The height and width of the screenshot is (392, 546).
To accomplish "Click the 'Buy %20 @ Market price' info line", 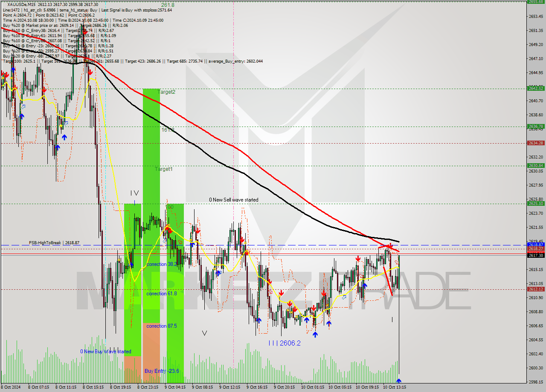I will click(65, 25).
